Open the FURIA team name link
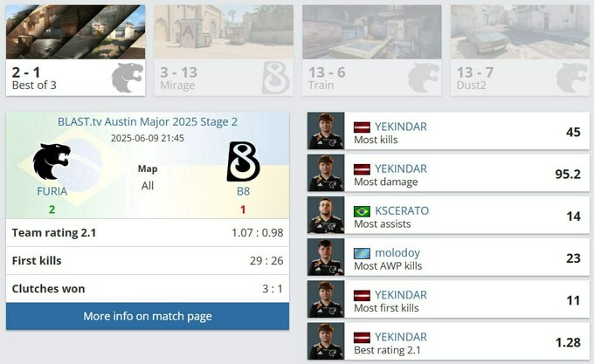This screenshot has height=364, width=594. pos(52,191)
